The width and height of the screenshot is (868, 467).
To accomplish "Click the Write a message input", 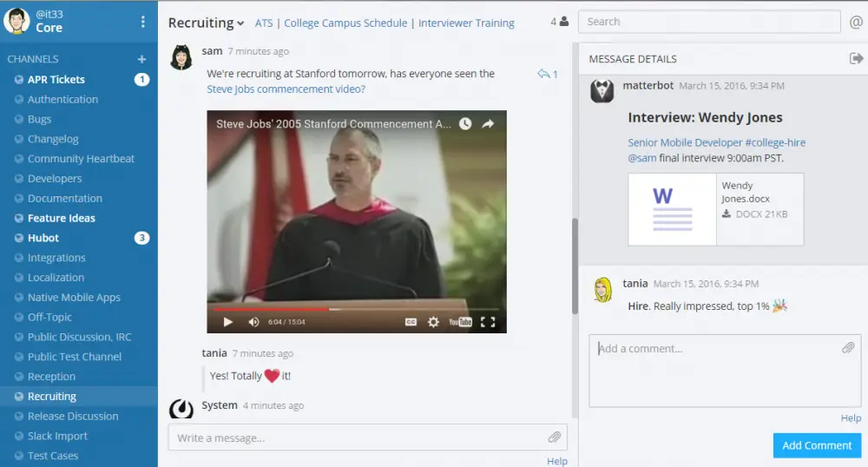I will coord(367,437).
